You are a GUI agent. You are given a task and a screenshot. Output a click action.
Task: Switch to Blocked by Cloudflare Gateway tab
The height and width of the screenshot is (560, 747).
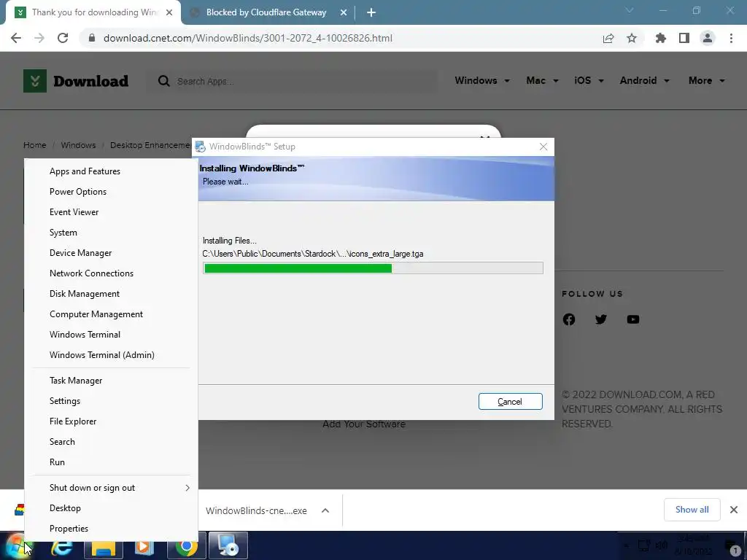[x=266, y=12]
